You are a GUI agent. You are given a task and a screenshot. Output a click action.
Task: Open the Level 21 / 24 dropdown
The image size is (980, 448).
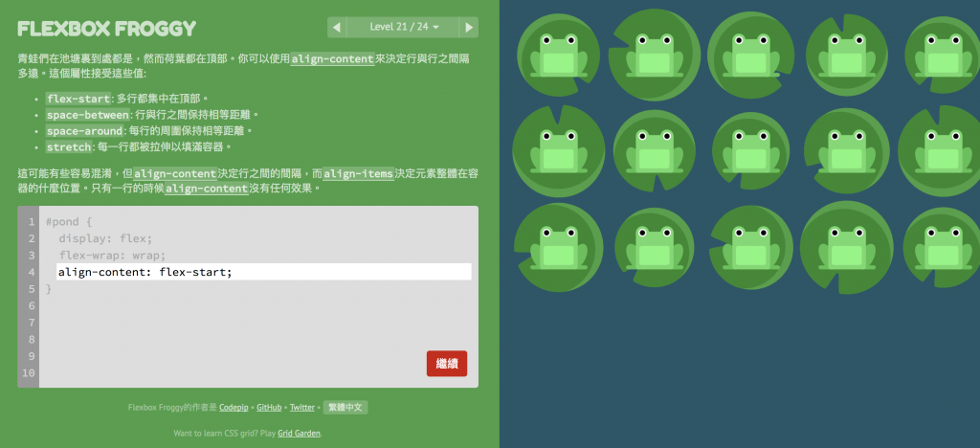[x=404, y=27]
